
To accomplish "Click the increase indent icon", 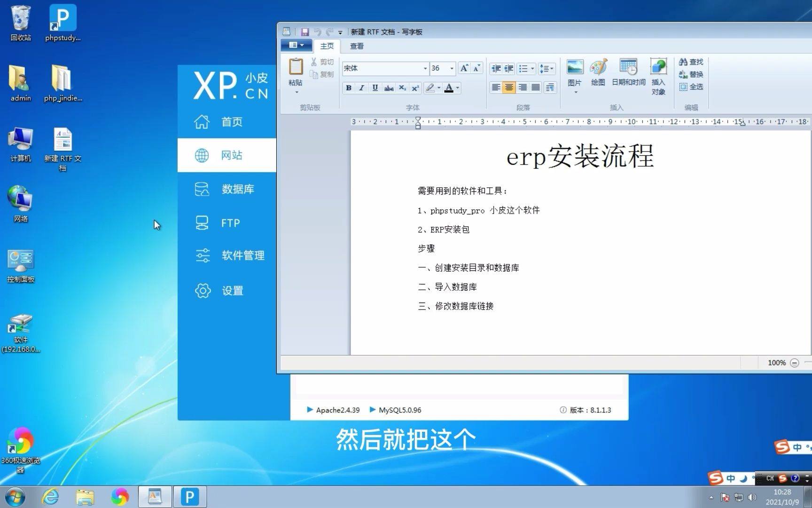I will click(x=509, y=69).
